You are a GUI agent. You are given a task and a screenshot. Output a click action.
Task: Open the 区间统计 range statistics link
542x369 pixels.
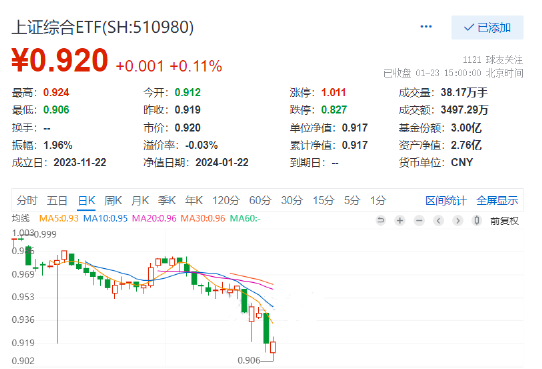[x=446, y=200]
